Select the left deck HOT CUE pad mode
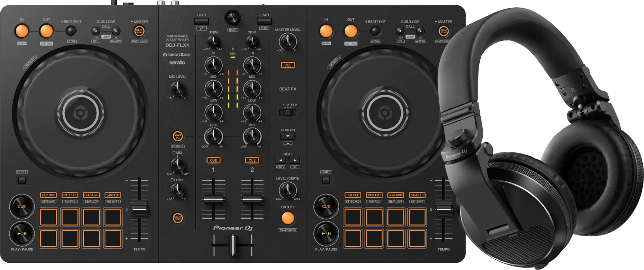 click(x=49, y=195)
